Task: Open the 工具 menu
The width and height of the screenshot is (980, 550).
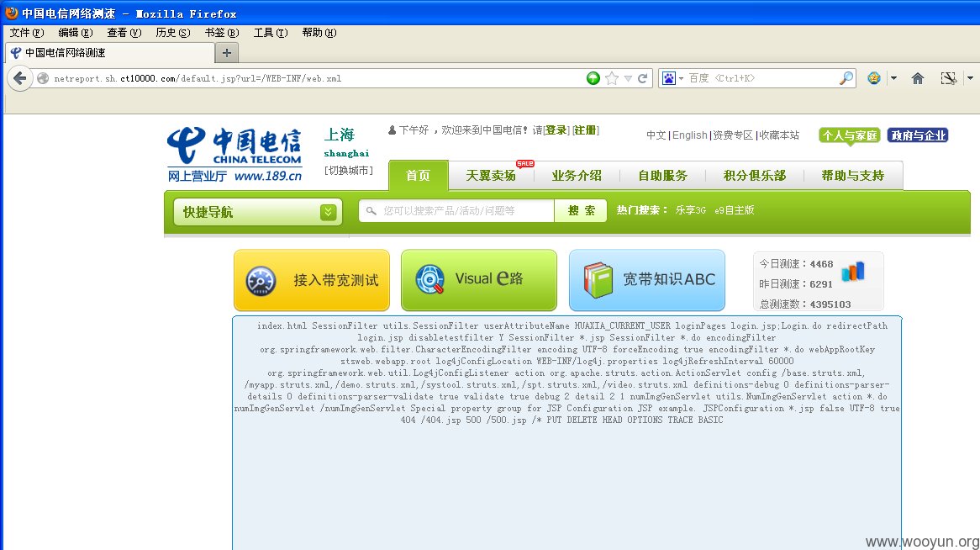Action: pos(271,33)
